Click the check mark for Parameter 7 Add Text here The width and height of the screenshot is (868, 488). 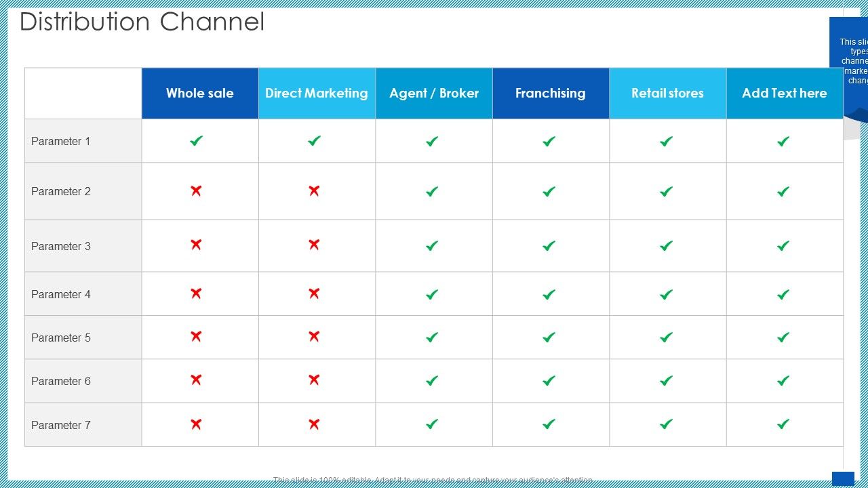pyautogui.click(x=783, y=424)
